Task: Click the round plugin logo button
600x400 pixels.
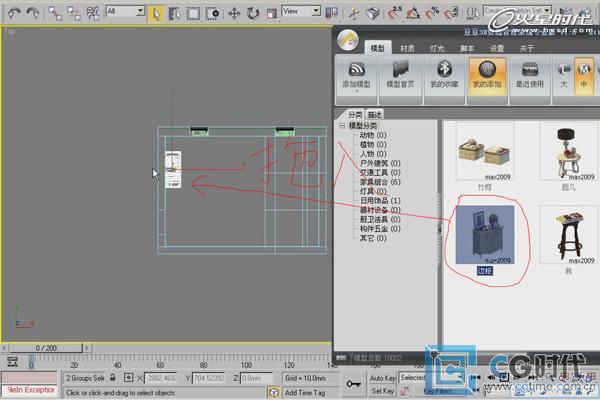Action: point(348,40)
